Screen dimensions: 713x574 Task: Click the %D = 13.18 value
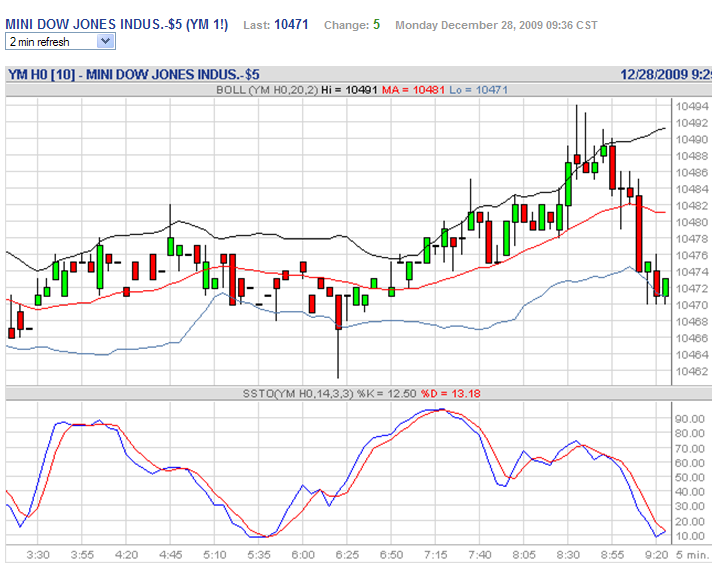(x=451, y=393)
